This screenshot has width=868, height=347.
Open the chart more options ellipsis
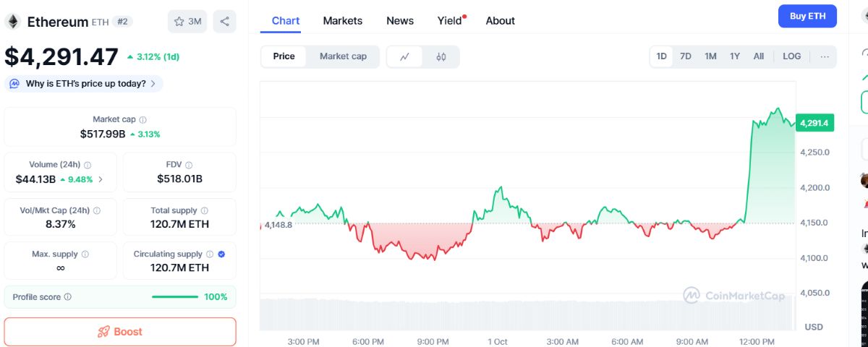click(825, 56)
